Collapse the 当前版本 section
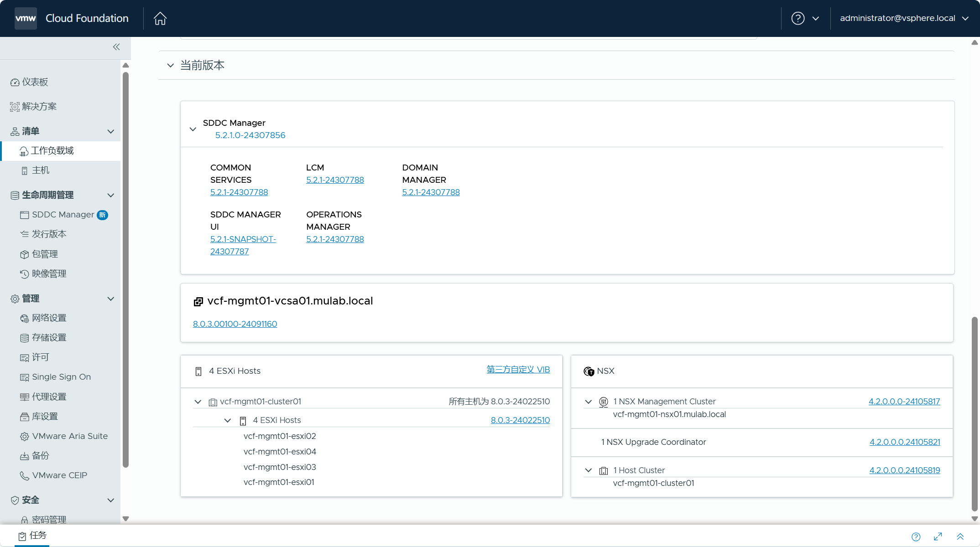980x547 pixels. click(171, 66)
